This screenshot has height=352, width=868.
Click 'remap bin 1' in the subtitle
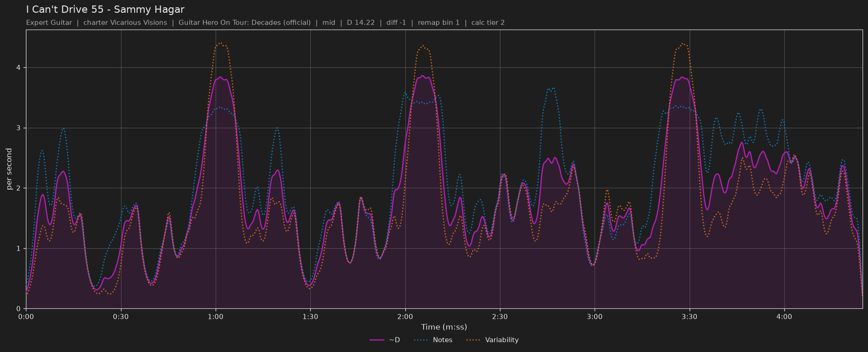[439, 23]
